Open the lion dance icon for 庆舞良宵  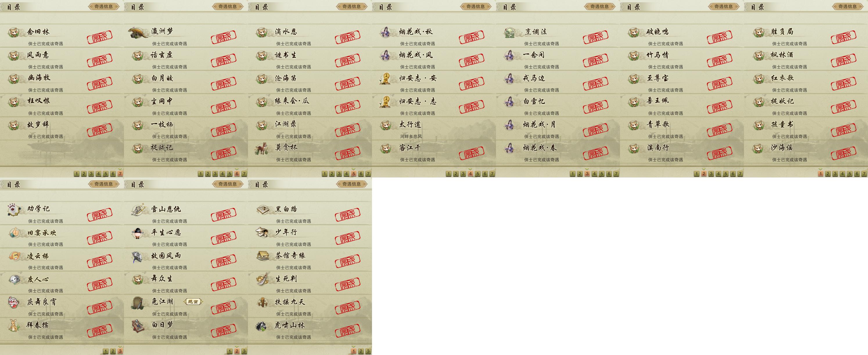coord(14,302)
